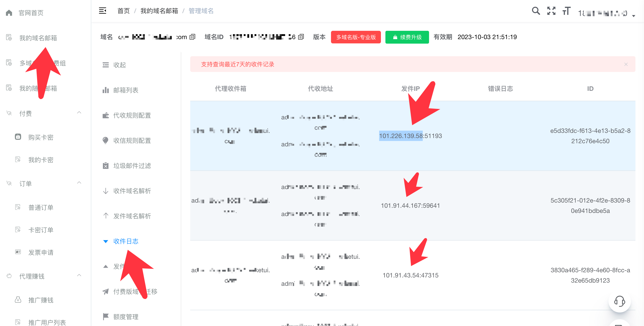The height and width of the screenshot is (326, 644).
Task: Click the paper plane icon for 付费版域名迁移
Action: (105, 292)
